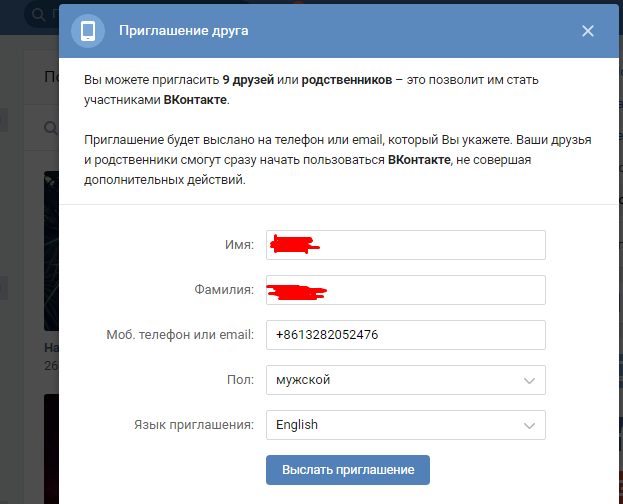Click the search magnifier in top bar
This screenshot has width=623, height=504.
[x=37, y=15]
